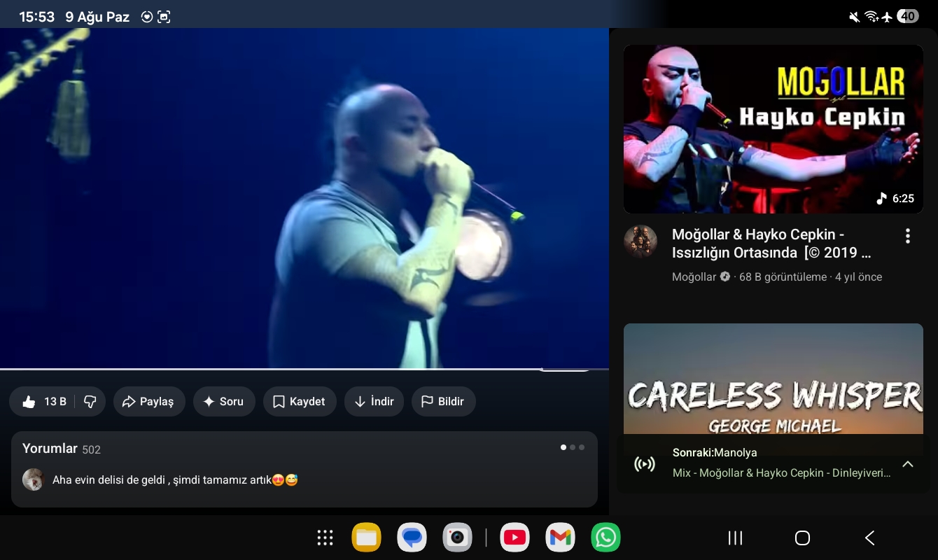This screenshot has height=560, width=938.
Task: Open the Yorumlar comments section
Action: 304,469
